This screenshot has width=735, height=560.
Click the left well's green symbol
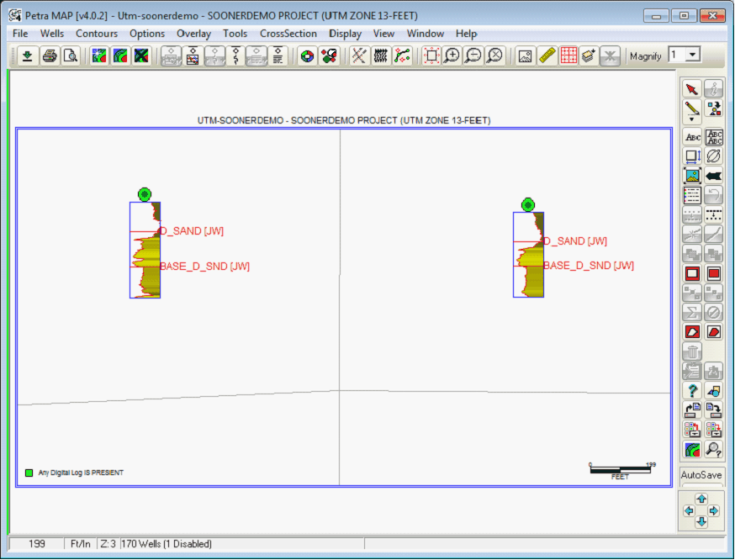[145, 194]
